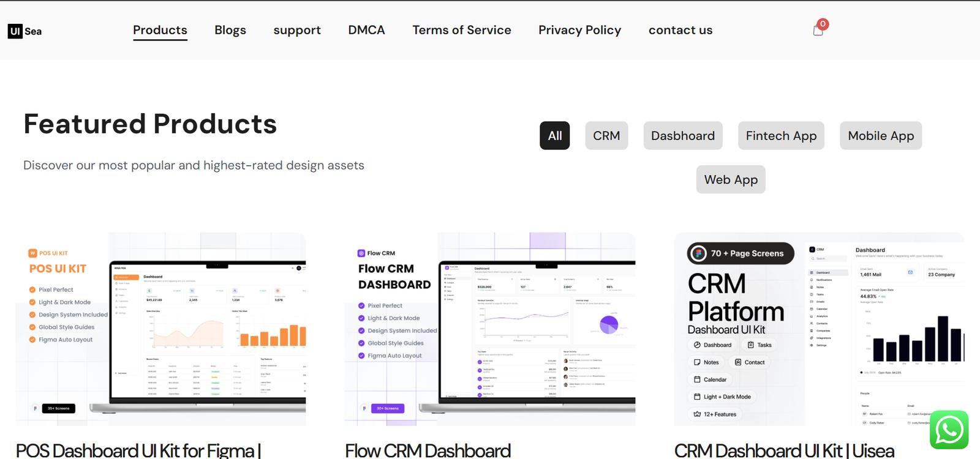
Task: Filter products by CRM
Action: tap(606, 136)
